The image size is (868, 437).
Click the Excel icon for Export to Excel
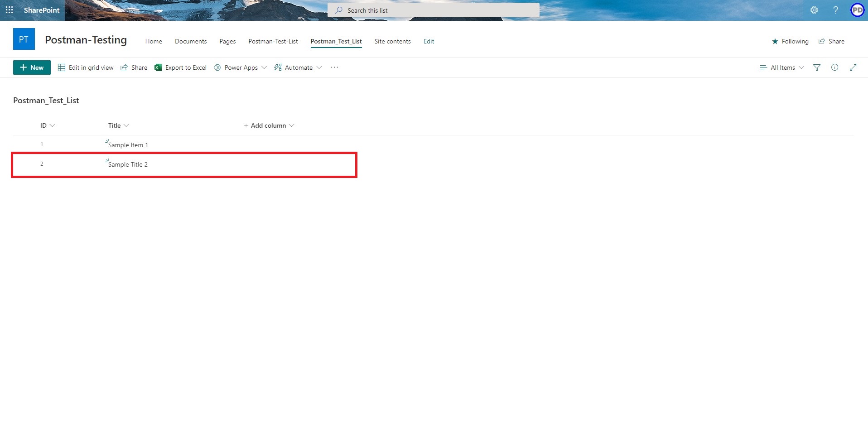tap(158, 67)
